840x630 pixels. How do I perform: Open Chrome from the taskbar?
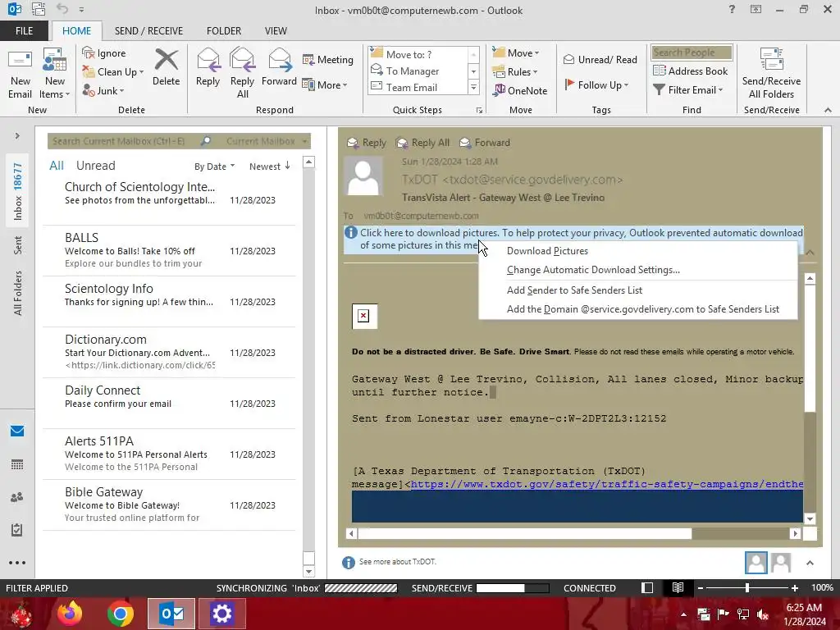pos(120,614)
